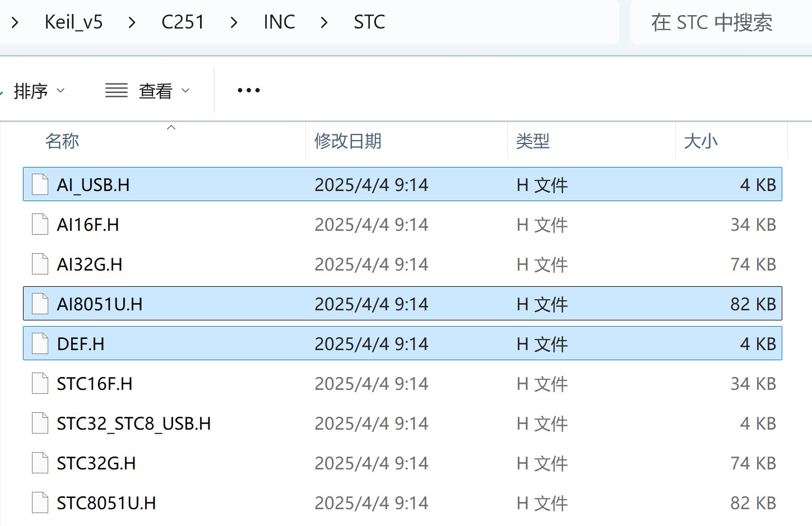
Task: Expand the chevron between C251 and INC
Action: tap(234, 22)
